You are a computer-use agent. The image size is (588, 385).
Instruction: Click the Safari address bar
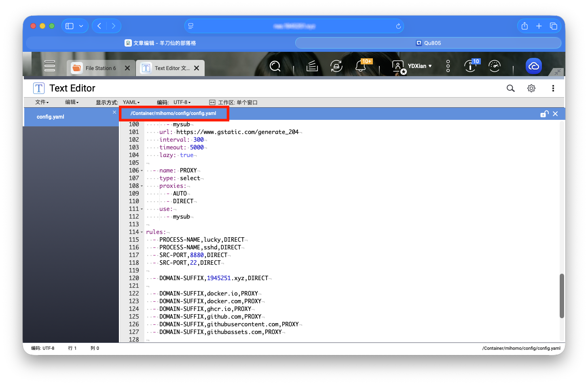point(294,26)
